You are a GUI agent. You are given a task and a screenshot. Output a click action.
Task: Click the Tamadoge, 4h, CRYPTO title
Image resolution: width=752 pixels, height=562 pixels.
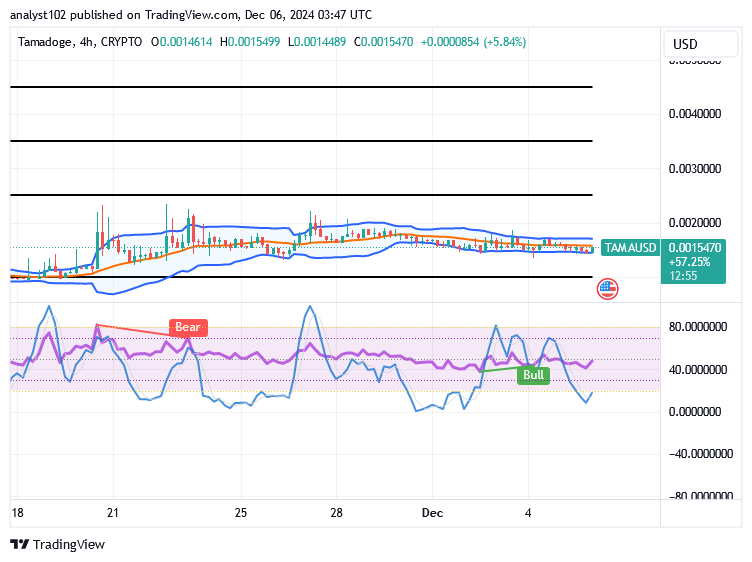80,42
